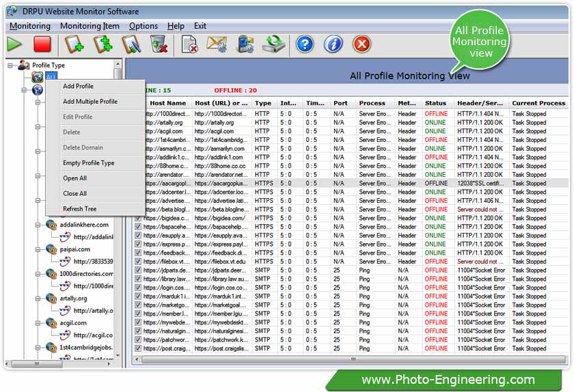Click the tree panel scroll-down arrow
Viewport: 574px width, 392px height.
[118, 355]
